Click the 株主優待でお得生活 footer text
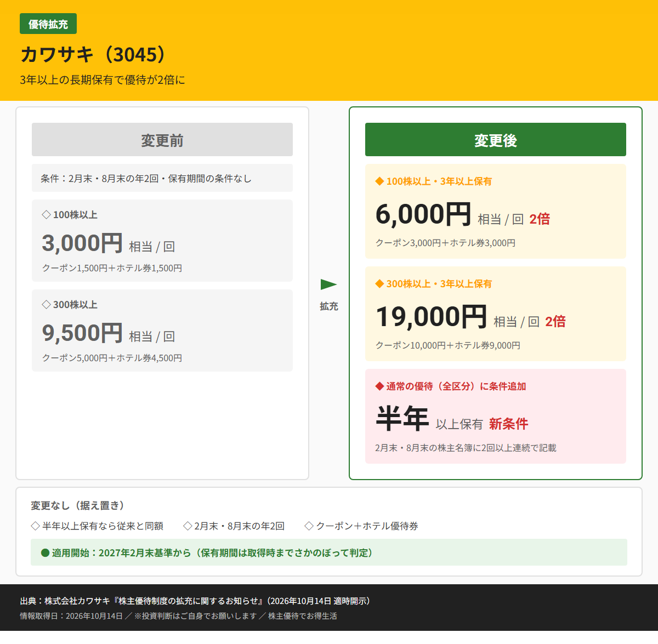Screen dimensions: 658x644 [303, 616]
